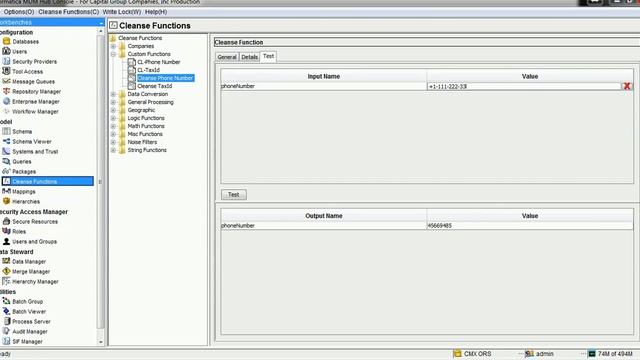Click the red X to clear phoneNumber value

(x=627, y=86)
